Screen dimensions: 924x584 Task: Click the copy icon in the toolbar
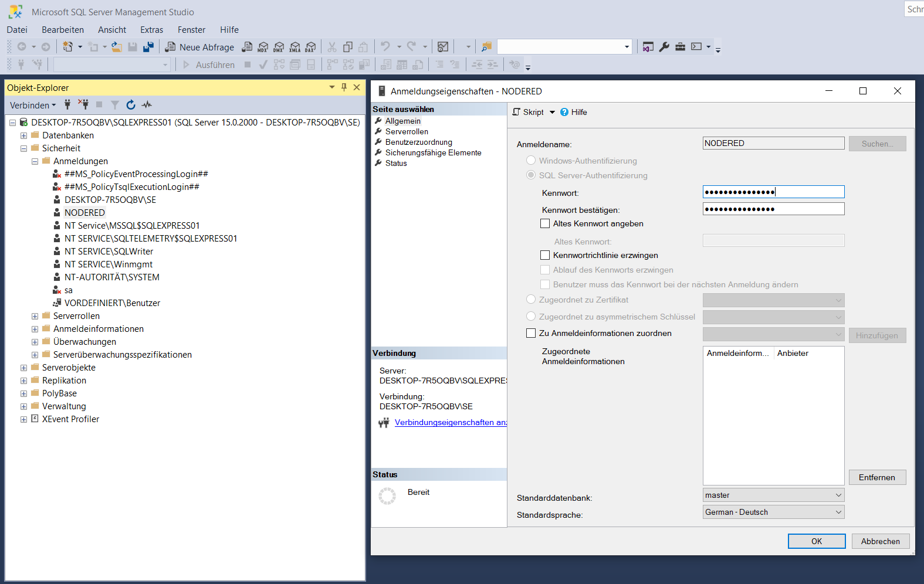(348, 47)
